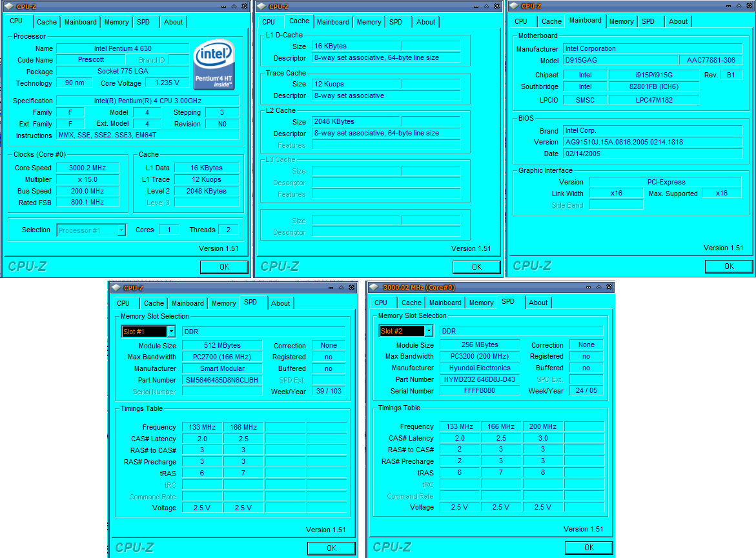Click the motherboard model 'D915GAG'
The image size is (756, 558).
click(x=620, y=60)
